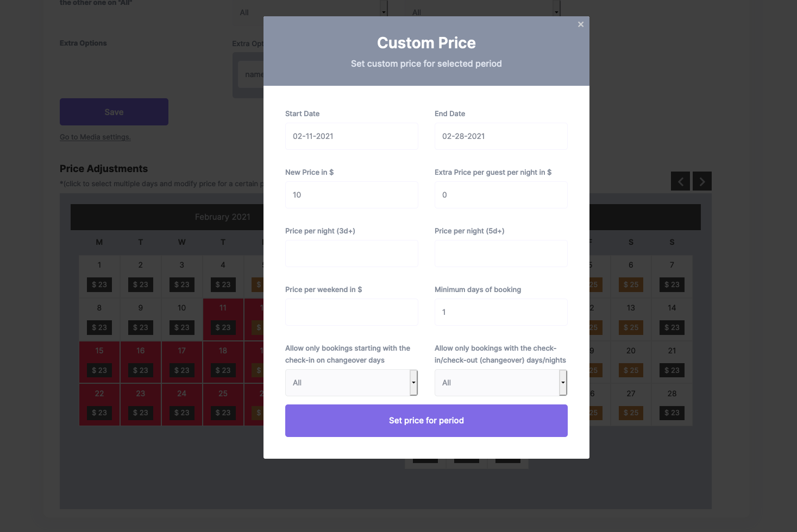Select Price per night (3d+) field
This screenshot has width=797, height=532.
[x=352, y=254]
